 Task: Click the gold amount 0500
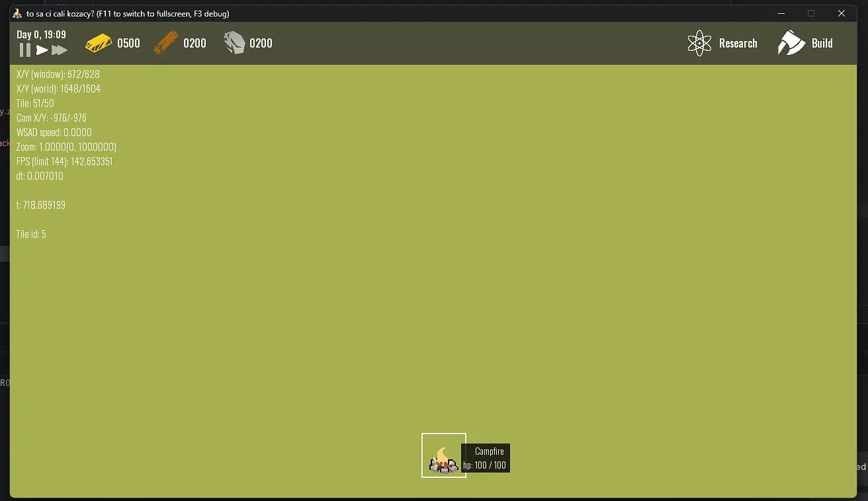[x=128, y=44]
